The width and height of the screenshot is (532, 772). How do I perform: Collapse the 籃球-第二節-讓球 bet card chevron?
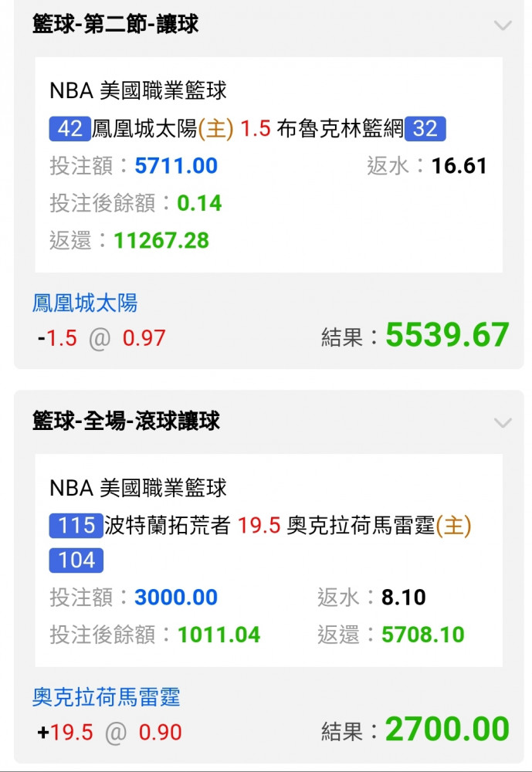click(503, 25)
